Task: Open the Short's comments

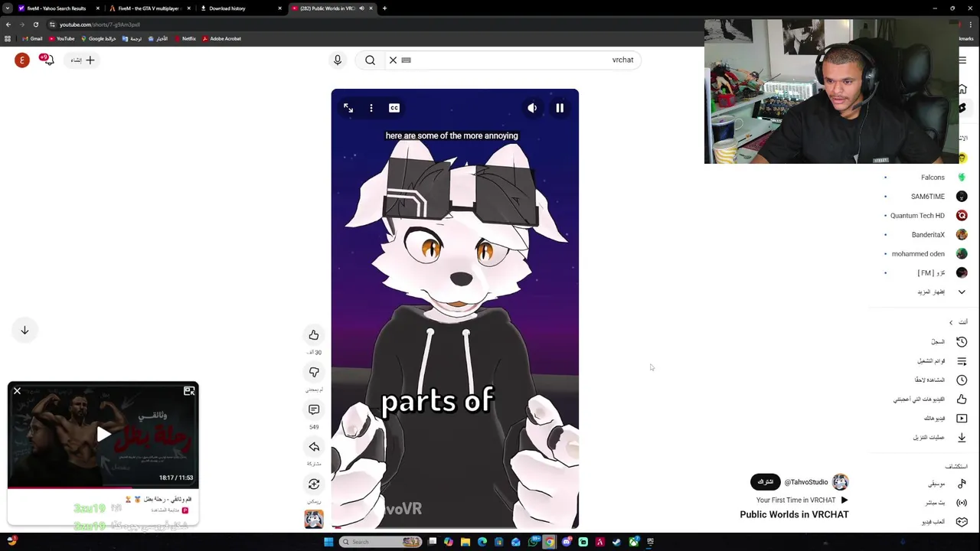Action: (314, 409)
